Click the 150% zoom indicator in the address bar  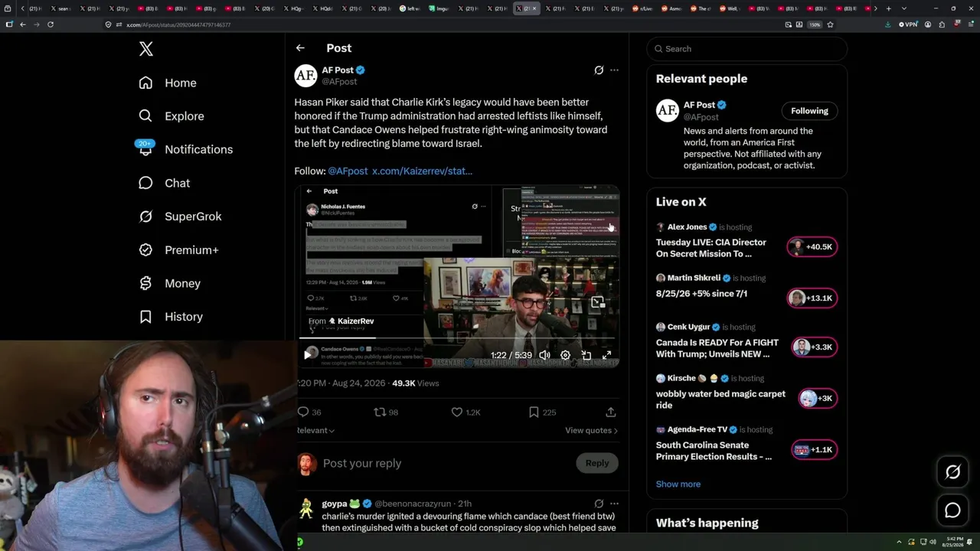coord(815,24)
